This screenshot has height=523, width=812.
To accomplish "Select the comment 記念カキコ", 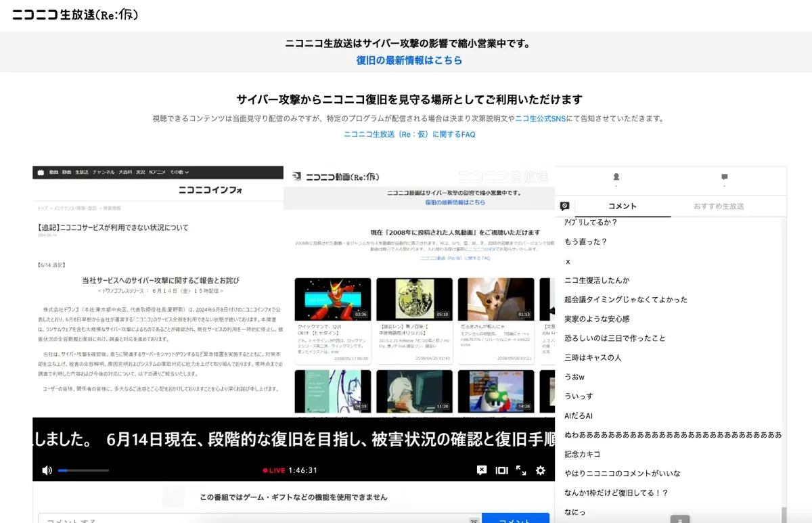I will click(x=583, y=454).
